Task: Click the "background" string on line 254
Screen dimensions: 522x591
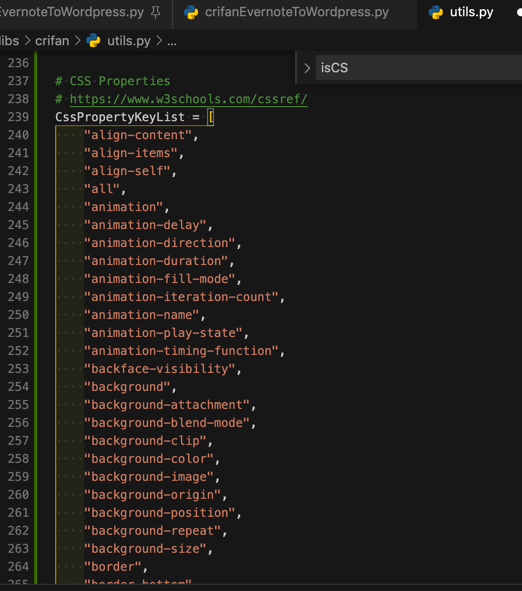Action: point(127,387)
